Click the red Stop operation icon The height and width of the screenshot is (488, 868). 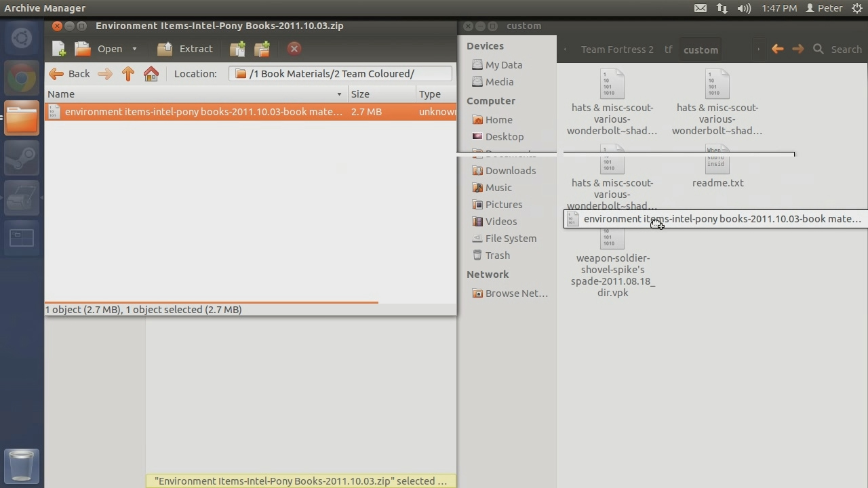tap(294, 49)
